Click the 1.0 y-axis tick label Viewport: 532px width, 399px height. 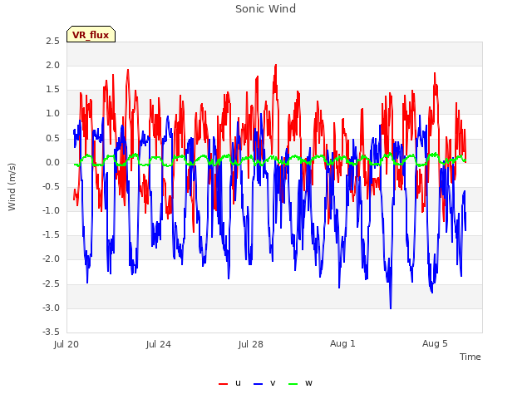point(53,114)
